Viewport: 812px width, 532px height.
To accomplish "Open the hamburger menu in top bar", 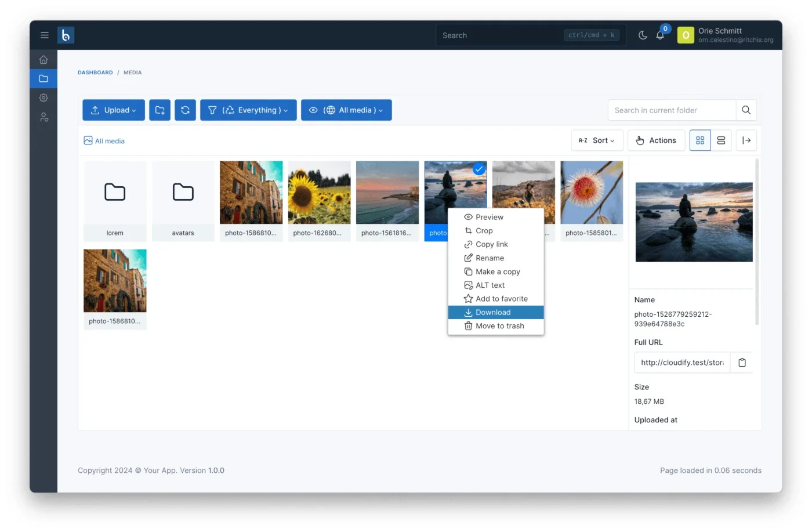I will click(44, 35).
